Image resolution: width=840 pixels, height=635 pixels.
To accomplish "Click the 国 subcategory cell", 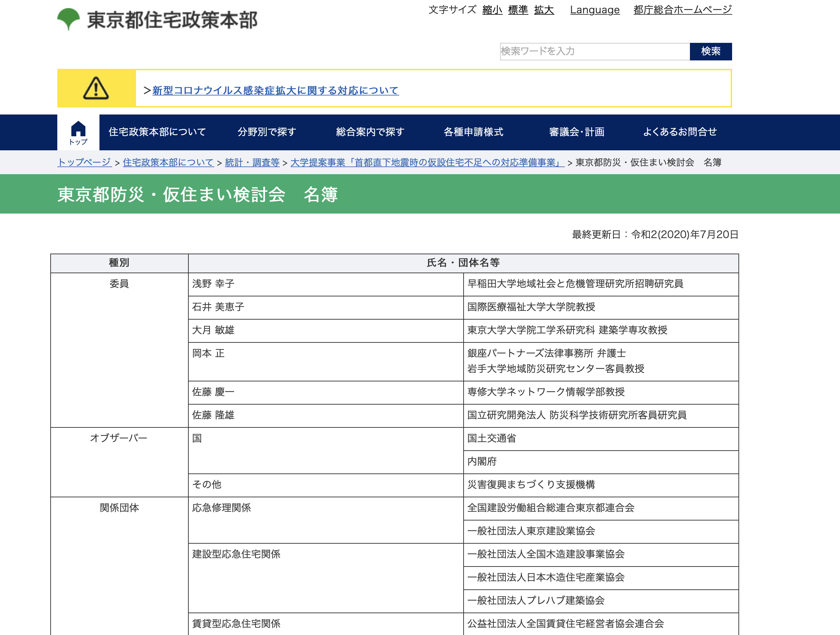I will (326, 451).
